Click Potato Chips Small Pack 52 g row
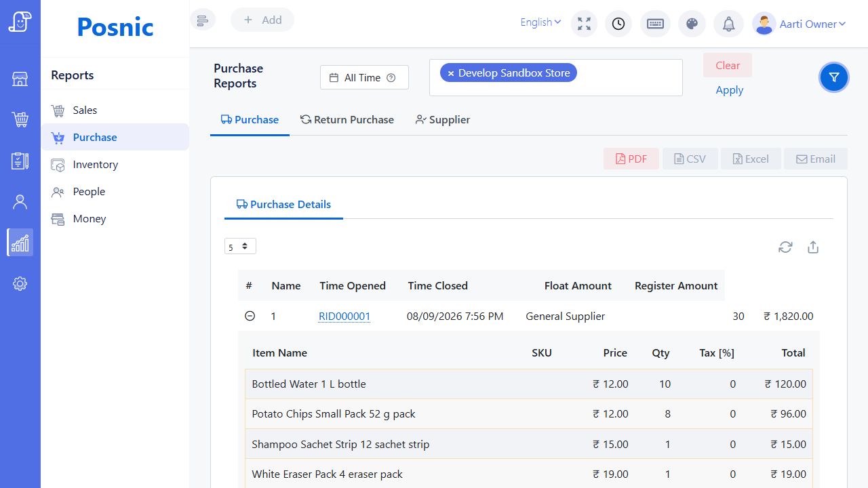 point(529,413)
